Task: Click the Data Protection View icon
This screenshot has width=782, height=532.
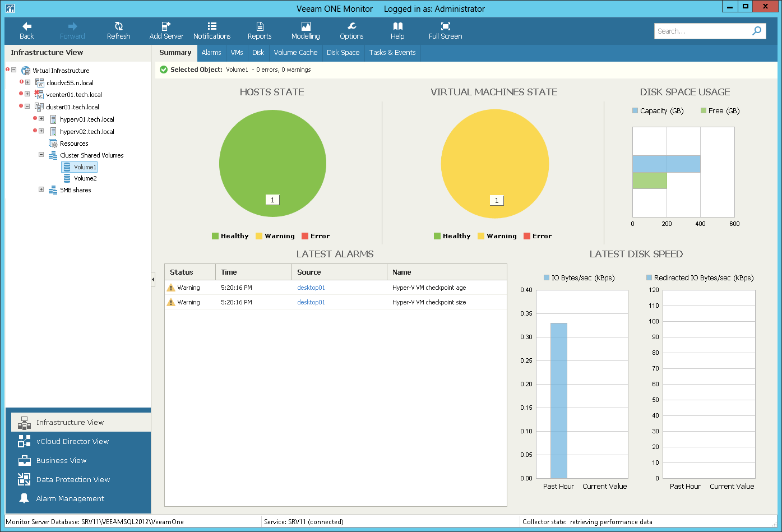Action: point(24,479)
